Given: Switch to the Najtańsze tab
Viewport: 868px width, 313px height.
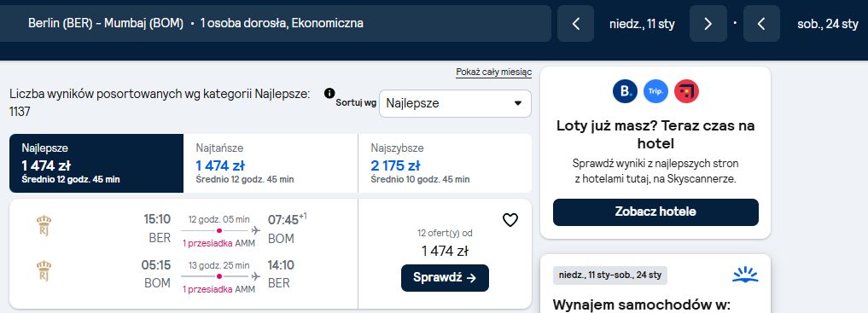Looking at the screenshot, I should coord(271,163).
